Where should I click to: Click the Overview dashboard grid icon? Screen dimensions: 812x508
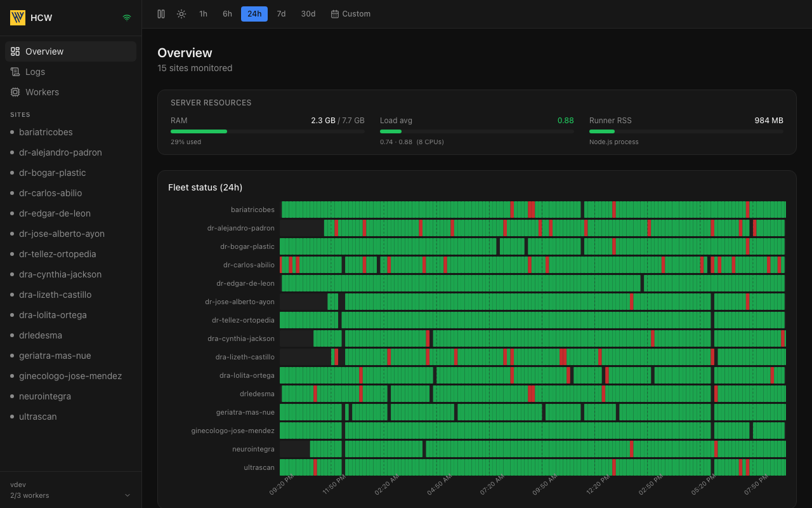tap(15, 51)
